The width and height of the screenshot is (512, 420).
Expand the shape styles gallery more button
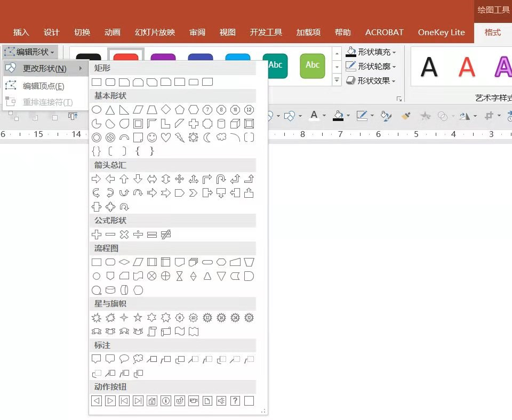tap(337, 80)
